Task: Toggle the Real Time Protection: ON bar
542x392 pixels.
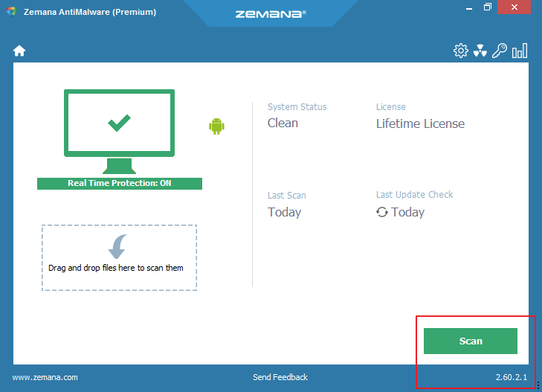Action: point(120,183)
